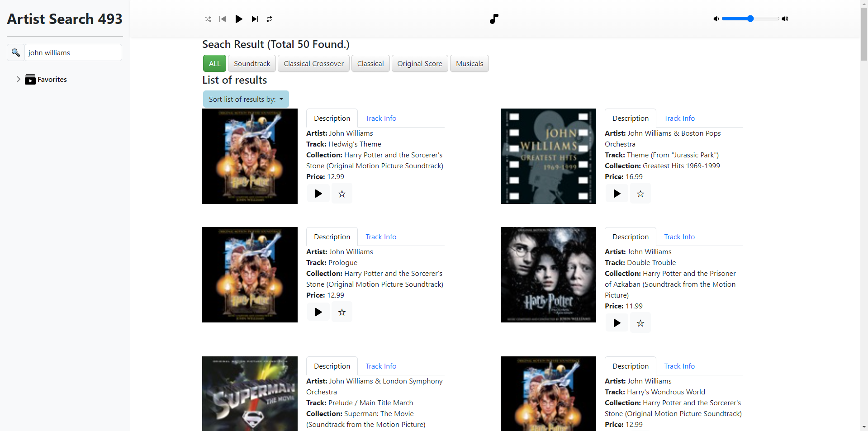The width and height of the screenshot is (868, 431).
Task: Open the Favorites playlist folder icon
Action: [x=30, y=79]
